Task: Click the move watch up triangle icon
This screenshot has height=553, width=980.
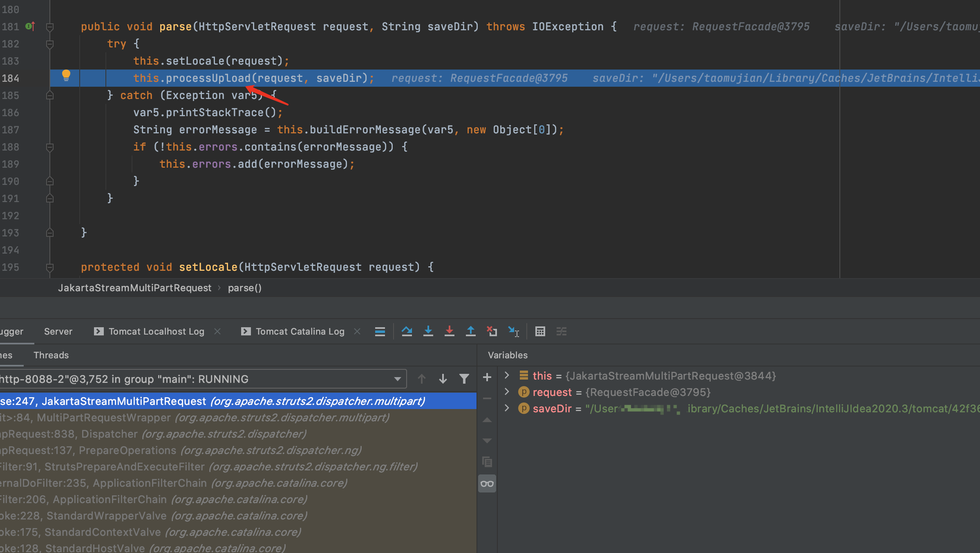Action: [x=487, y=420]
